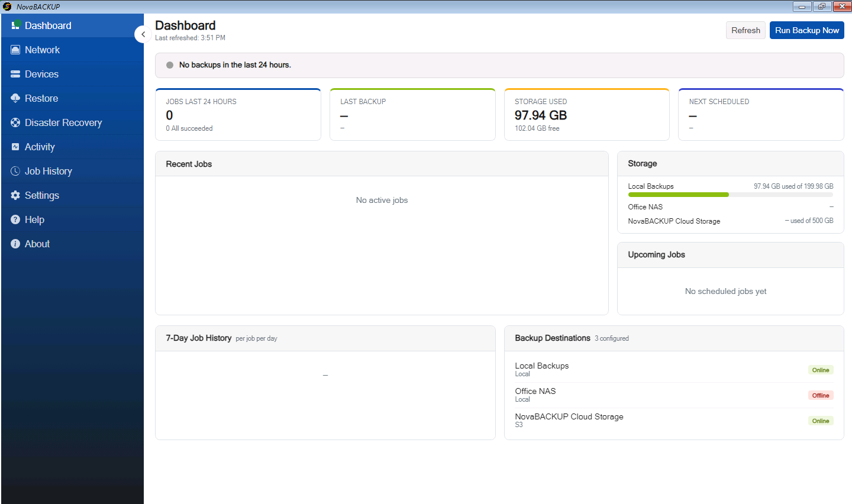Click the Online badge for NovaBACKUP Cloud Storage
Screen dimensions: 852x504
point(821,421)
